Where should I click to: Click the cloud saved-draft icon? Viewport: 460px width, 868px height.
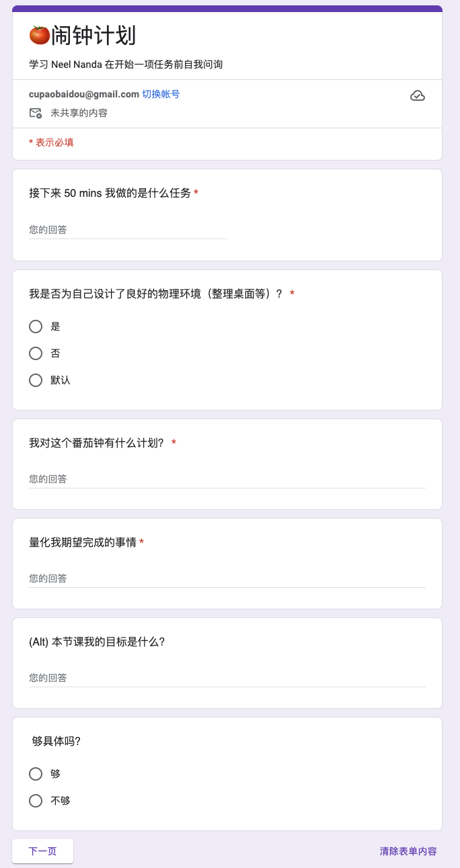point(418,96)
